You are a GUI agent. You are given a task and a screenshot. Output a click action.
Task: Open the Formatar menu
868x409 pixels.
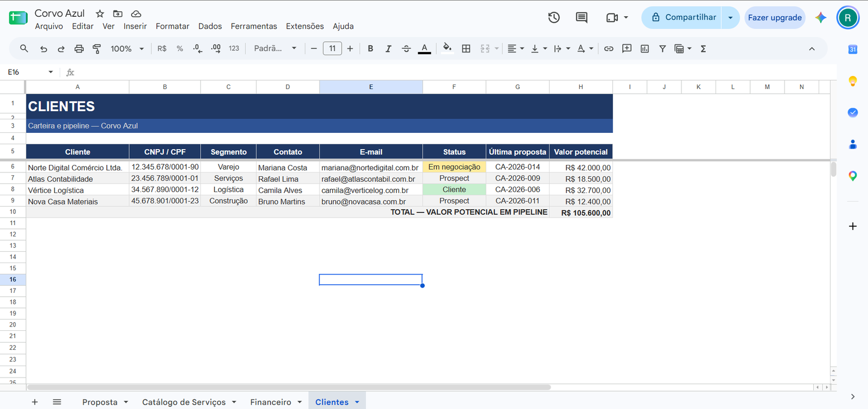173,26
